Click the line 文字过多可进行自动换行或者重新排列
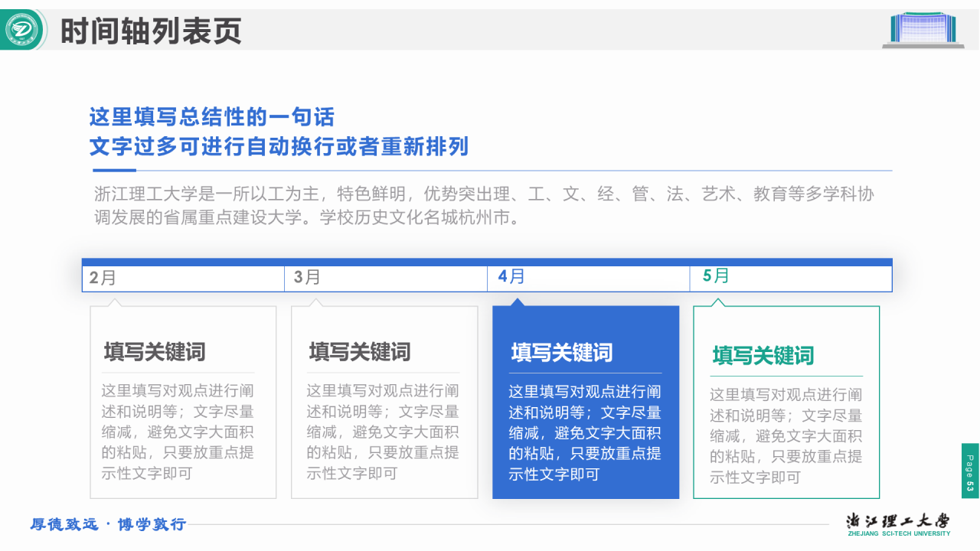The height and width of the screenshot is (551, 980). click(279, 146)
